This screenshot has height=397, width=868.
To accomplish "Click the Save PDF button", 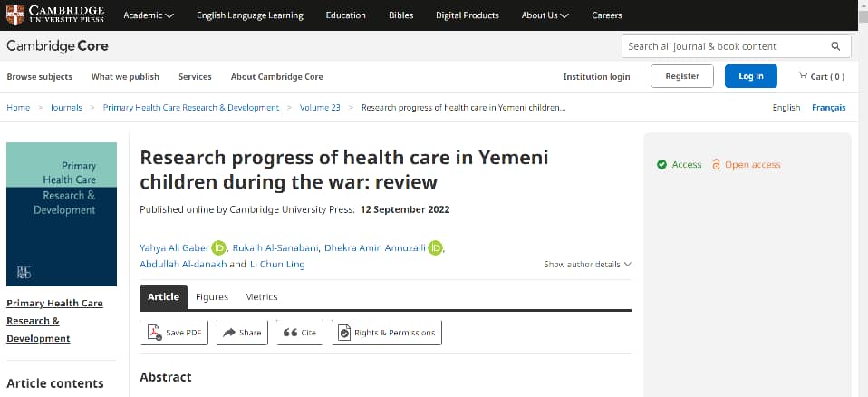I will pos(174,333).
